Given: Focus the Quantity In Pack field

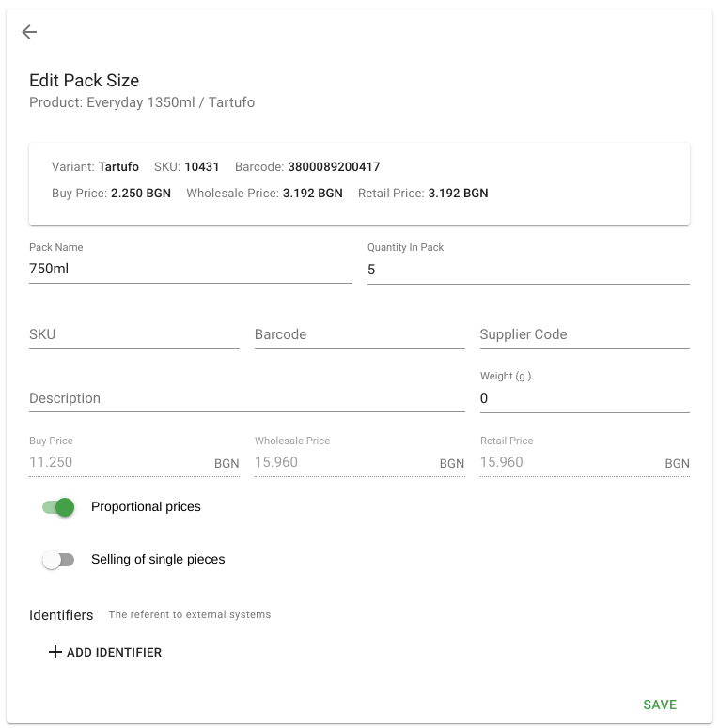Looking at the screenshot, I should (x=528, y=270).
